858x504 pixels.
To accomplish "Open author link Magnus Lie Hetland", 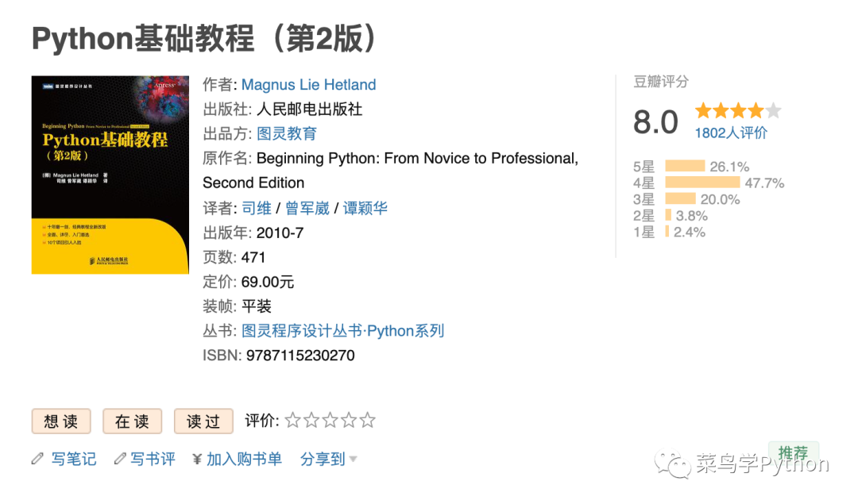I will 308,85.
